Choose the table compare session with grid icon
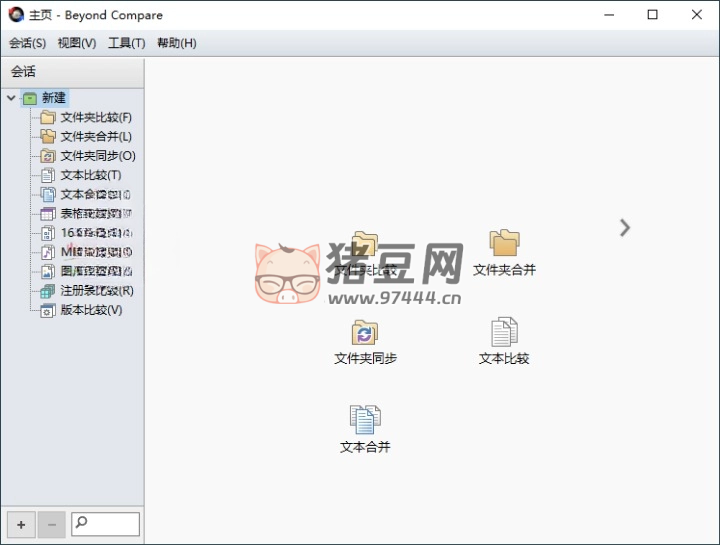The image size is (720, 545). 91,214
